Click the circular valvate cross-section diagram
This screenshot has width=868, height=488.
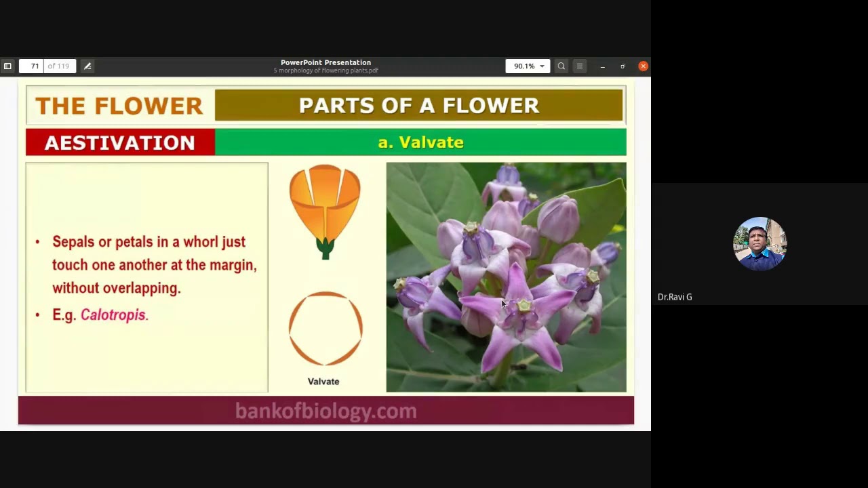tap(325, 329)
